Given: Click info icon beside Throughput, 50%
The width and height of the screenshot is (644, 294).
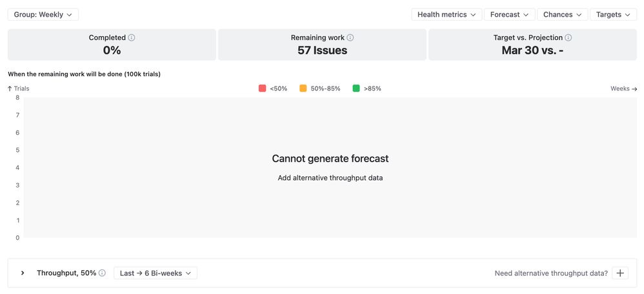Looking at the screenshot, I should point(102,273).
